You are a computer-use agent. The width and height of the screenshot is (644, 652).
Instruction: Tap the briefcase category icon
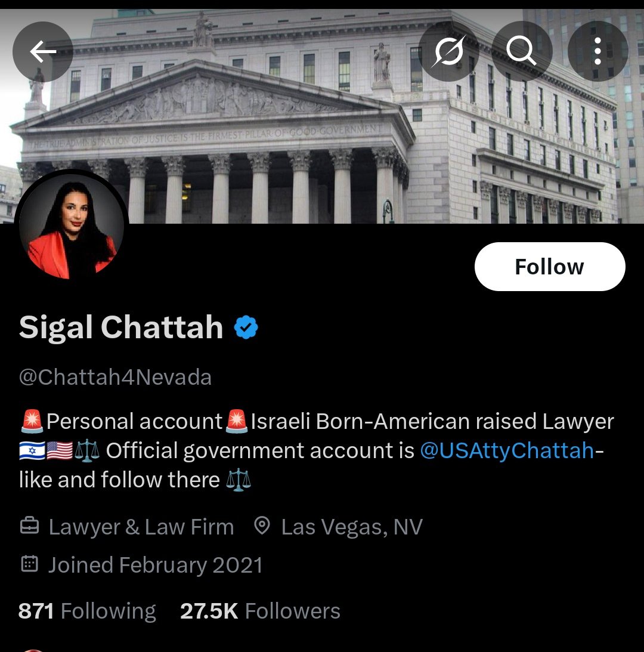pos(30,526)
